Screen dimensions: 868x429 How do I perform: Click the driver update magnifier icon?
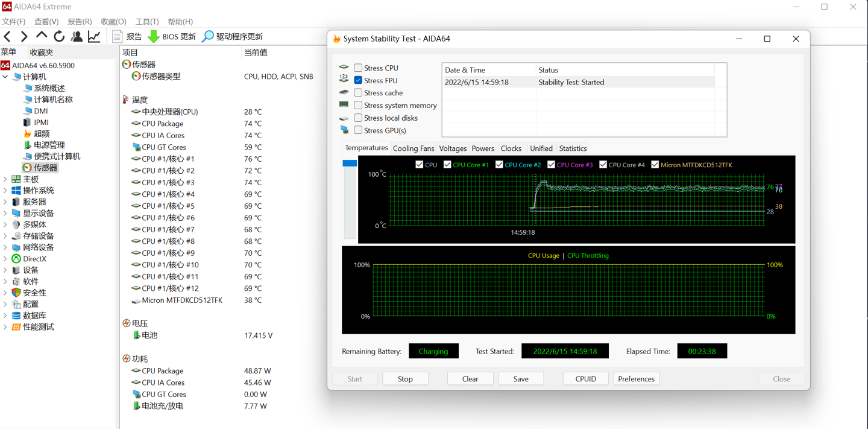[x=208, y=37]
